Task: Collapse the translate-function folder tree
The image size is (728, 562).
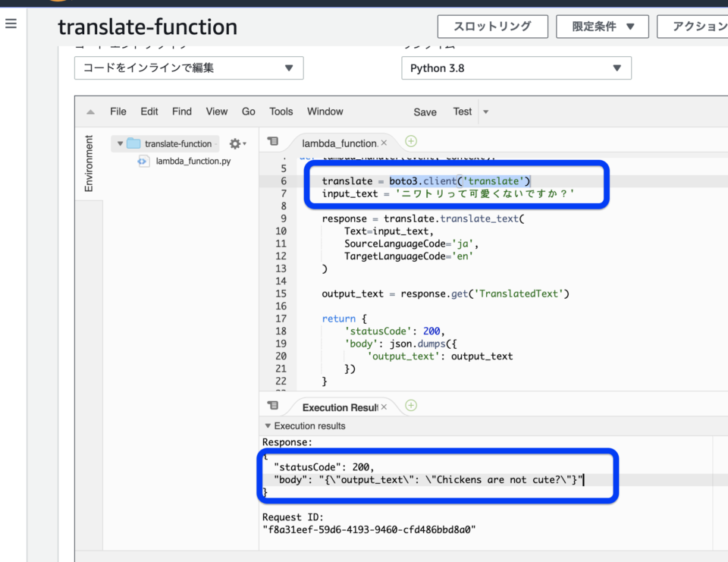Action: 121,143
